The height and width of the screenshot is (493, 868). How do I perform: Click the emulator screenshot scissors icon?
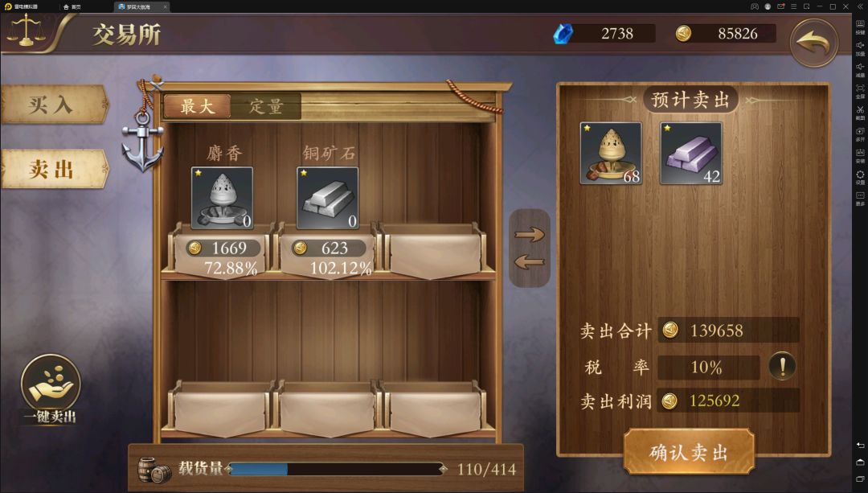click(x=860, y=110)
